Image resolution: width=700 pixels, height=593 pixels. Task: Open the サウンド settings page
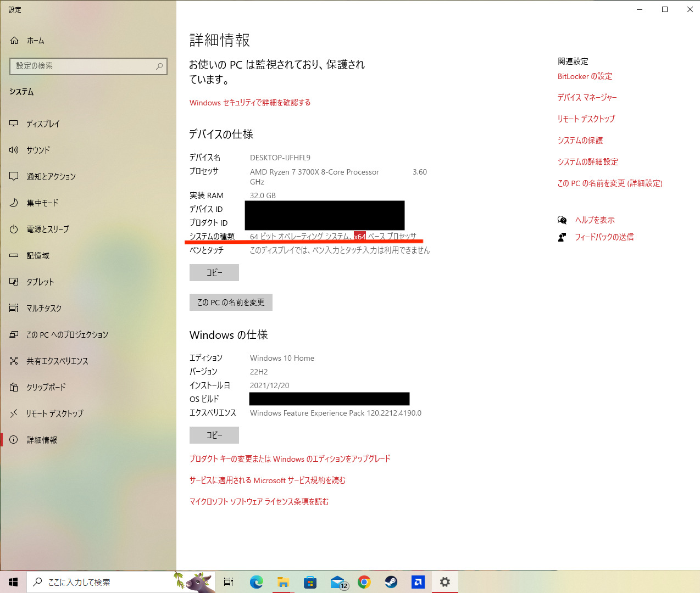40,150
